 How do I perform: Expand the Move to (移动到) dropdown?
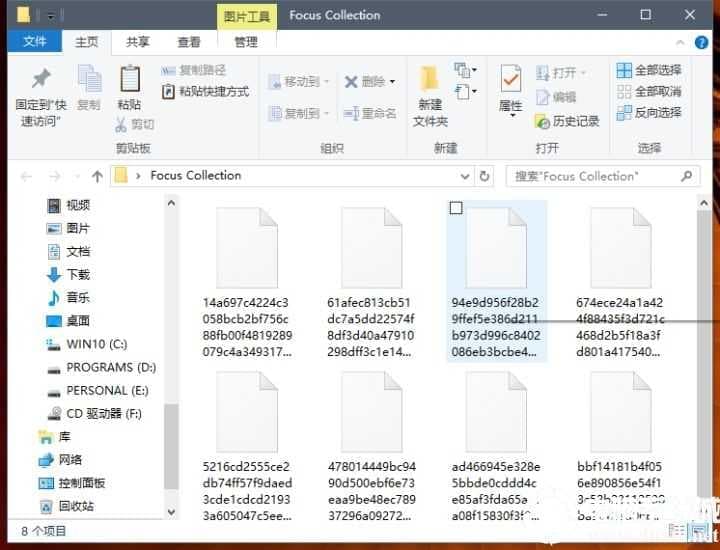pos(326,82)
